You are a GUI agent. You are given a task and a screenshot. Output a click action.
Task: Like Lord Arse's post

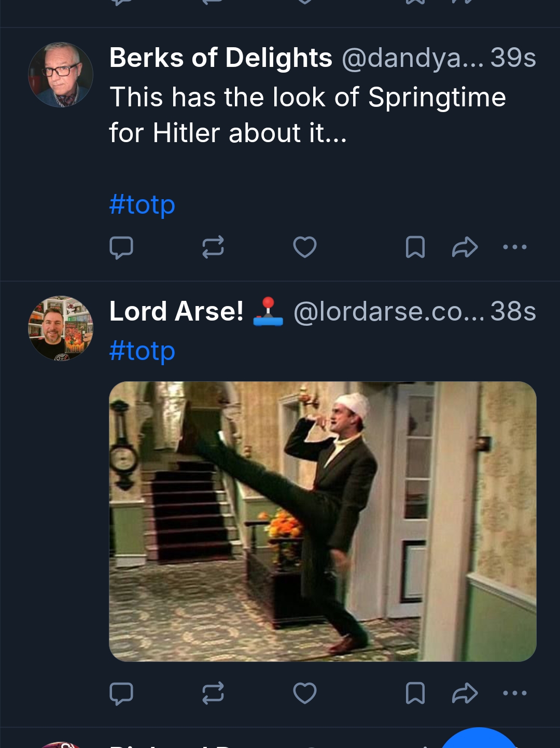[x=304, y=693]
